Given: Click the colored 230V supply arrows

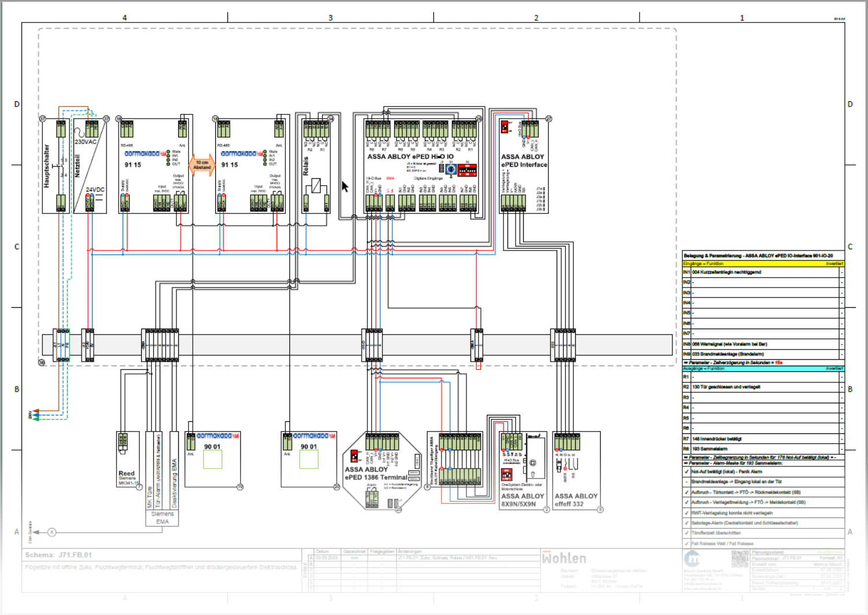Looking at the screenshot, I should click(35, 414).
